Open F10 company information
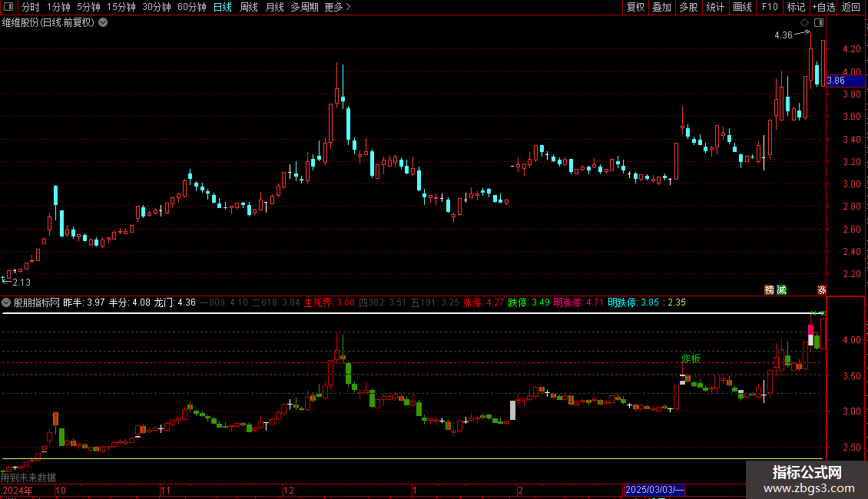This screenshot has height=499, width=868. point(770,7)
